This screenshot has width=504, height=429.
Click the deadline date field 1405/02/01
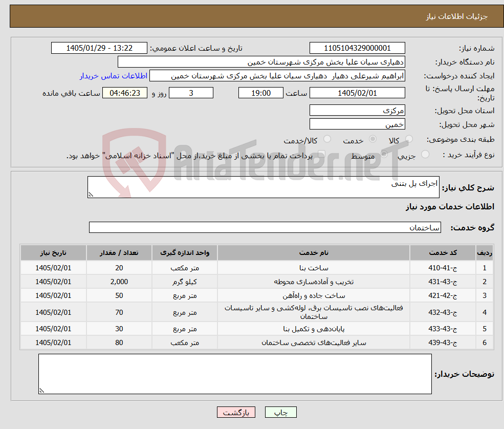357,93
